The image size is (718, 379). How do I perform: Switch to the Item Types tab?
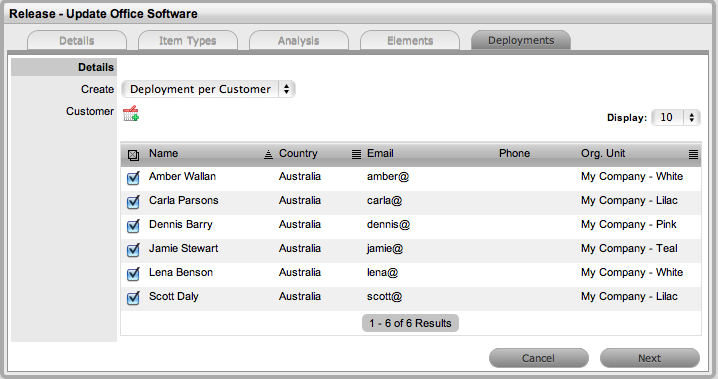[188, 40]
